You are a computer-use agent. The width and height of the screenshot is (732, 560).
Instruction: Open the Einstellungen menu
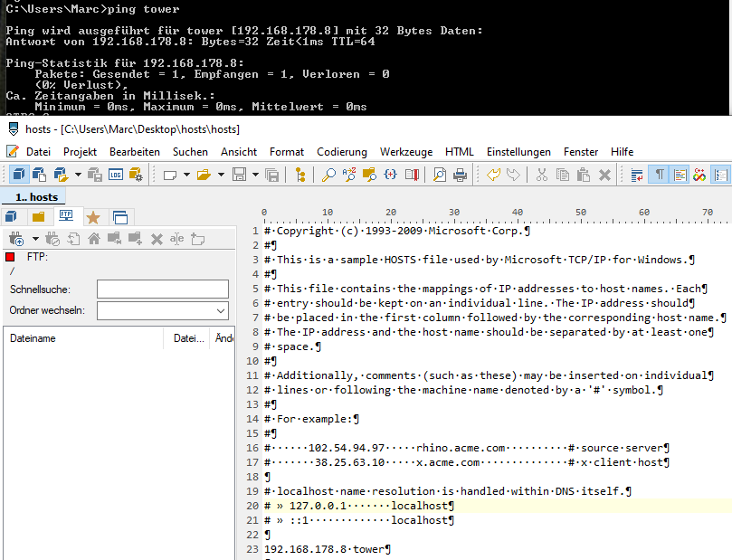[518, 152]
